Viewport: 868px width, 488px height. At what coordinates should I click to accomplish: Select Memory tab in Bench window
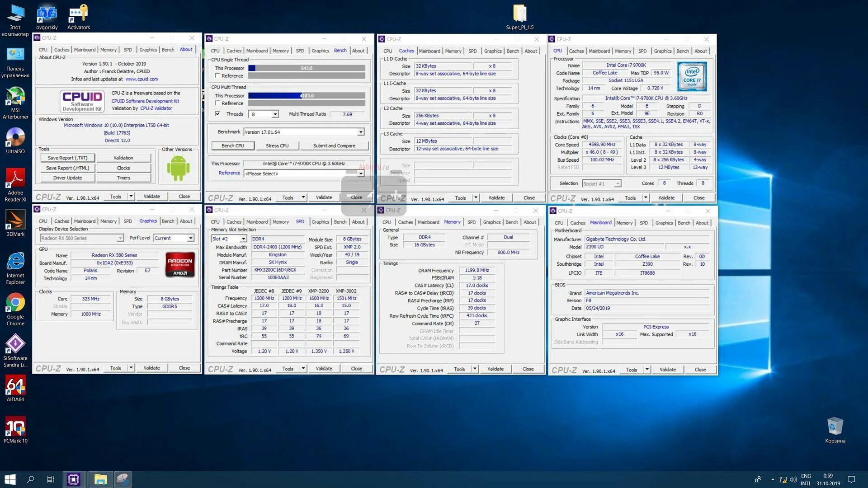pyautogui.click(x=281, y=51)
